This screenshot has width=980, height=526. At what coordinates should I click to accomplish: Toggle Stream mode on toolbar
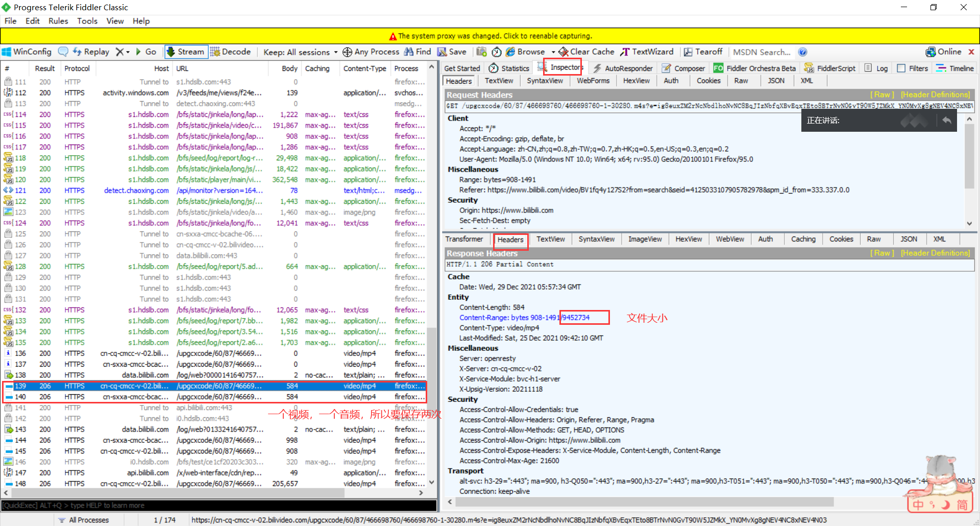(x=185, y=52)
